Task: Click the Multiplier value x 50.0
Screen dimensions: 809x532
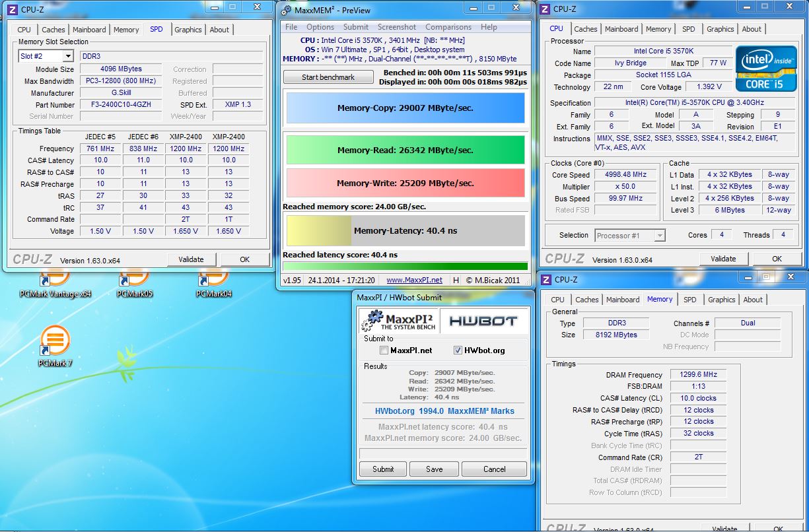Action: pos(625,187)
